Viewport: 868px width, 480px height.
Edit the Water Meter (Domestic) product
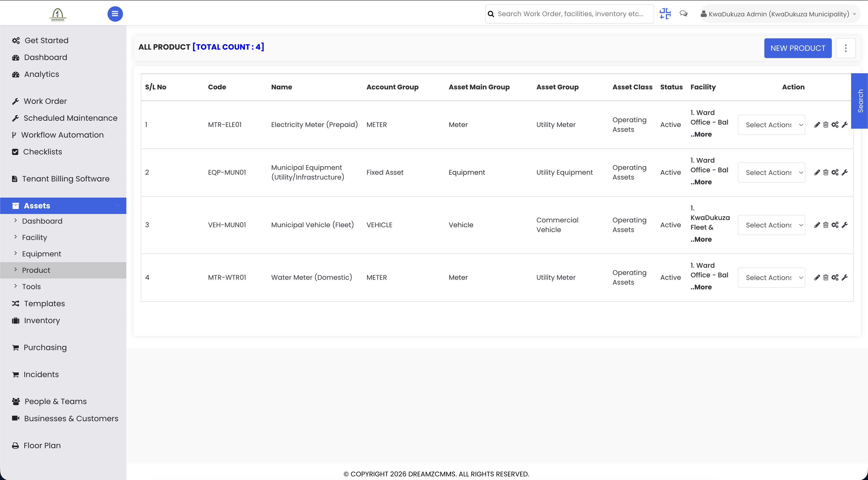click(817, 278)
